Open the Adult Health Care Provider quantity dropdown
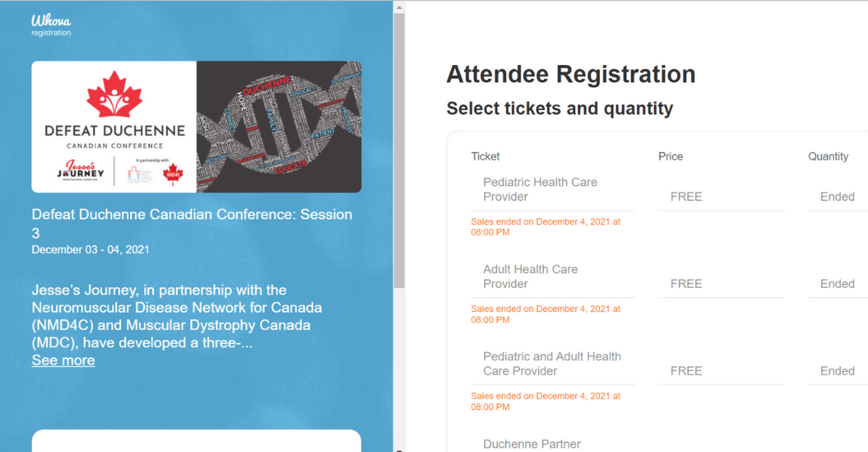 click(837, 283)
